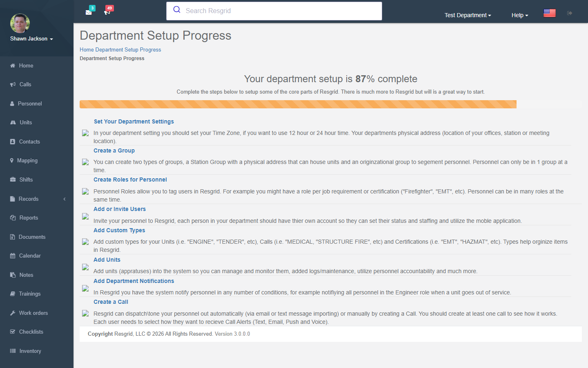
Task: Click the Trainings sidebar icon
Action: tap(13, 294)
